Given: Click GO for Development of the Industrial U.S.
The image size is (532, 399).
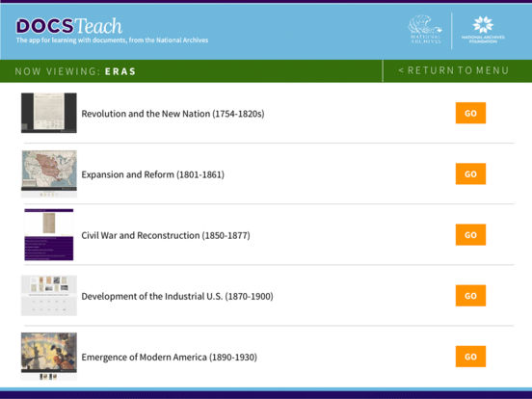Looking at the screenshot, I should [x=470, y=296].
